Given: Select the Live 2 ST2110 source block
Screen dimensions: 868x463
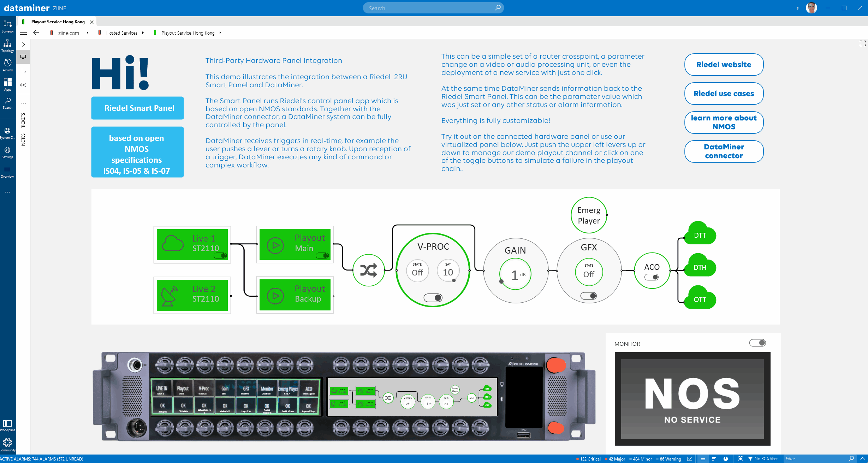Looking at the screenshot, I should click(192, 295).
